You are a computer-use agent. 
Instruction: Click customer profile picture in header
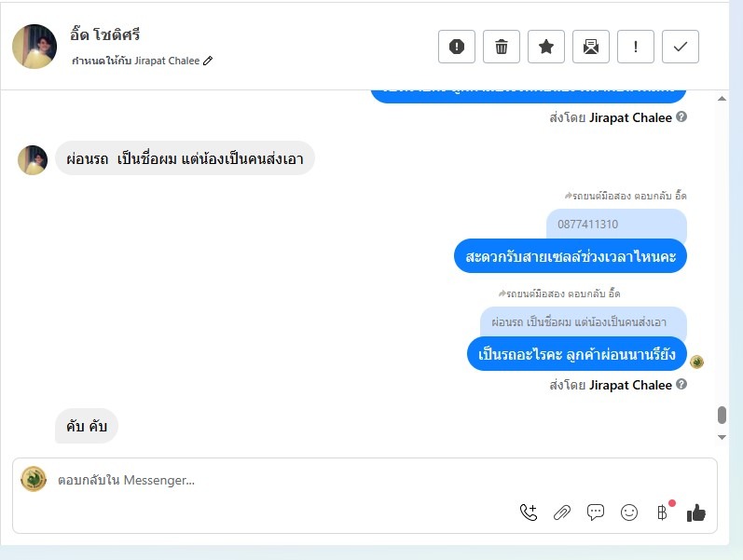[34, 47]
